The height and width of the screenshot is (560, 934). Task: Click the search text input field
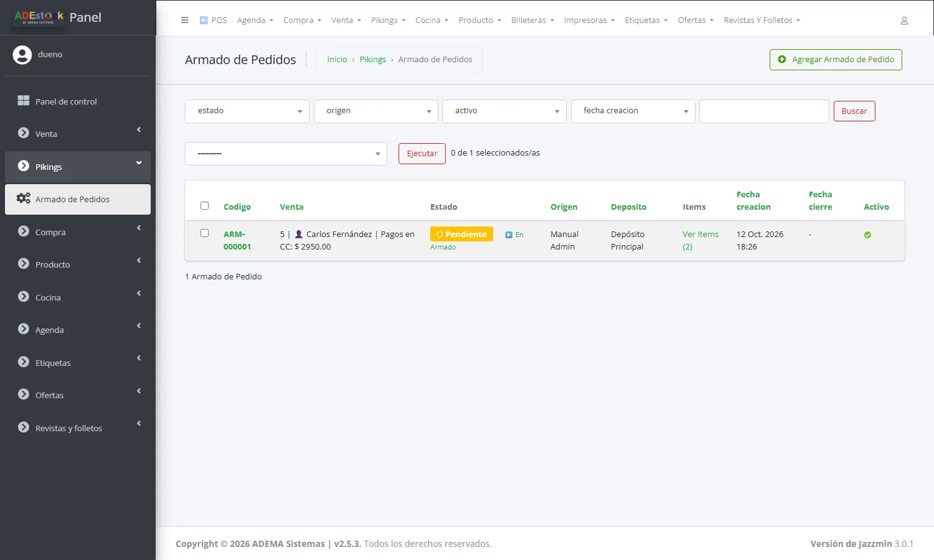point(764,111)
